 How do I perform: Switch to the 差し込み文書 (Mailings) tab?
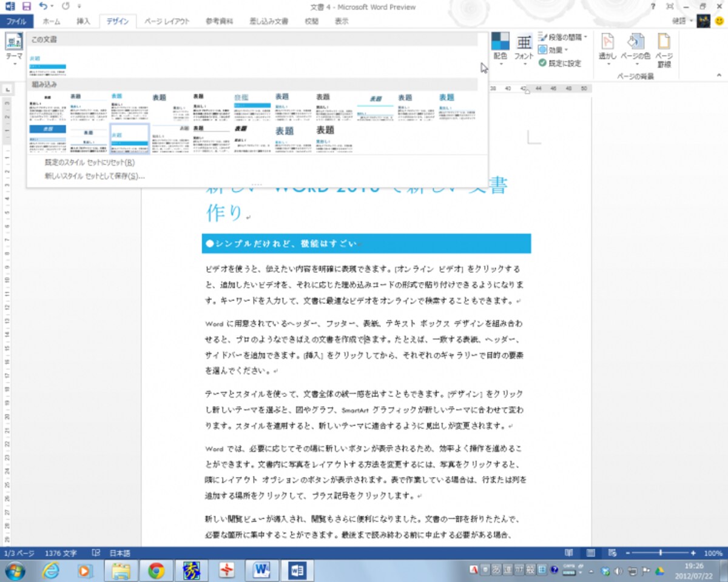[269, 21]
